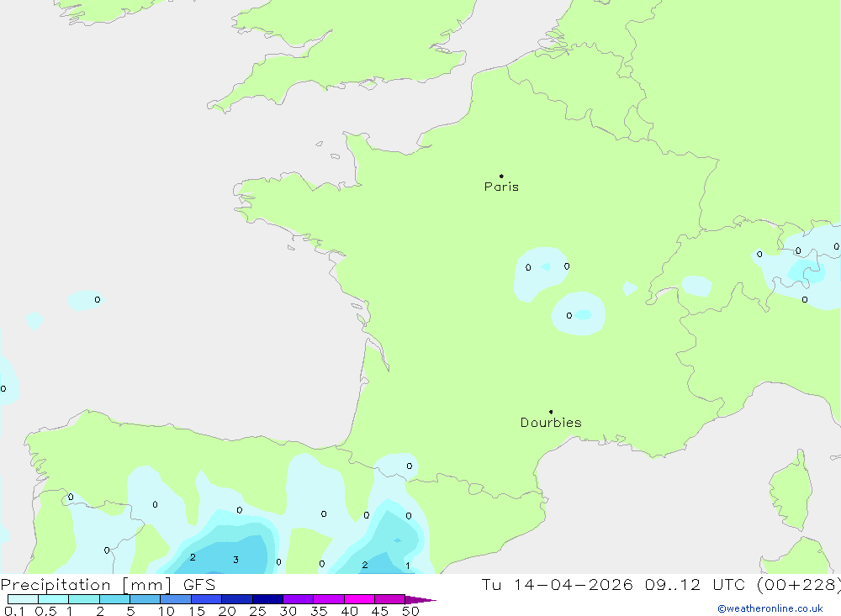Pick the 10 to 15 legend swatch
This screenshot has height=616, width=841.
click(176, 599)
